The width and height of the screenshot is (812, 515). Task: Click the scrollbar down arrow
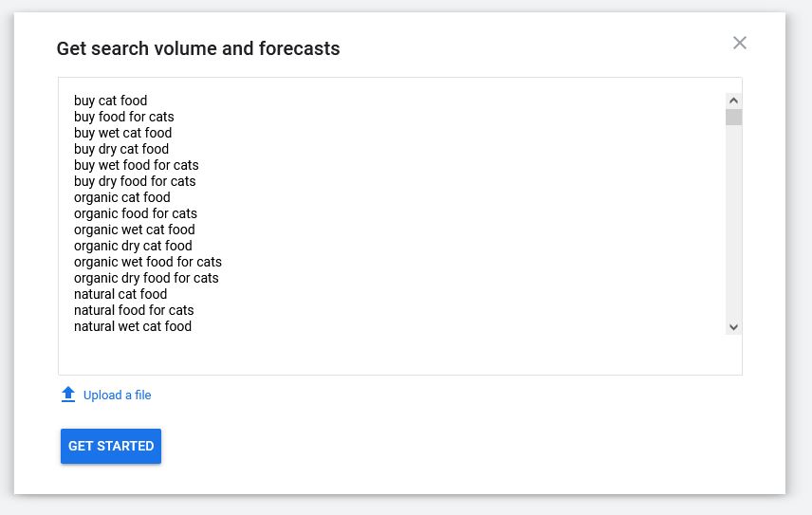pyautogui.click(x=733, y=326)
